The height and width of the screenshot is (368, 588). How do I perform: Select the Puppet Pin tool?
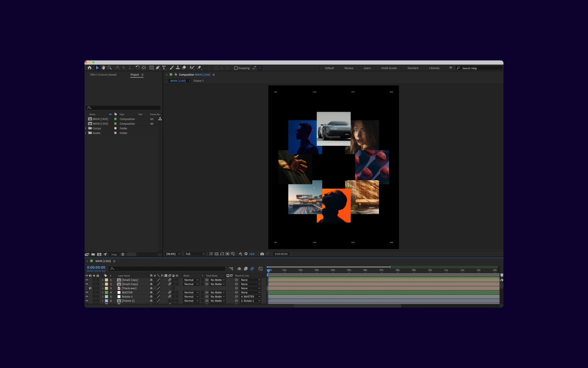pos(199,68)
